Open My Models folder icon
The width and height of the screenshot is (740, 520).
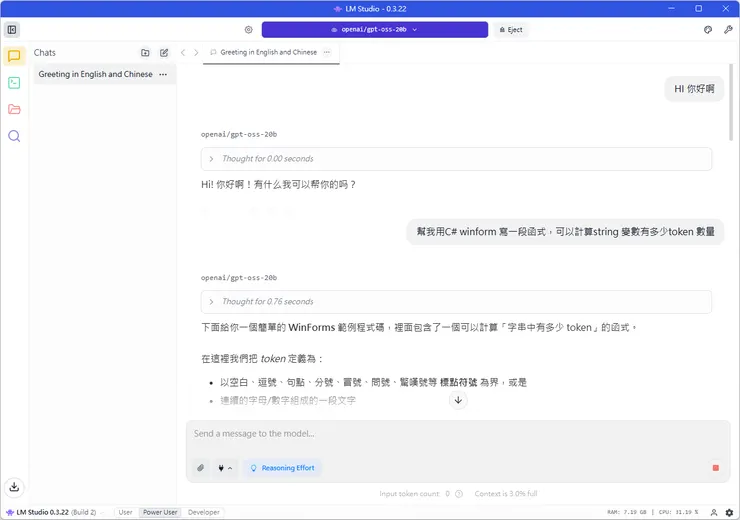pyautogui.click(x=14, y=109)
